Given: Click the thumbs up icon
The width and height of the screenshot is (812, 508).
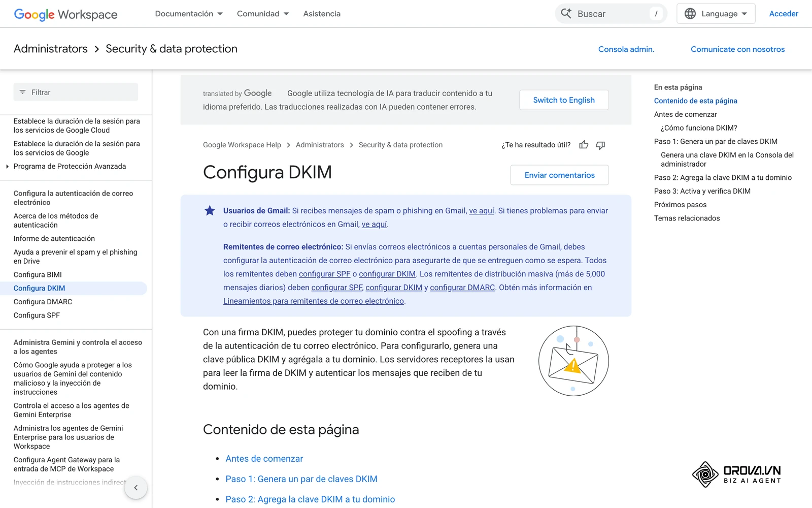Looking at the screenshot, I should click(x=584, y=145).
